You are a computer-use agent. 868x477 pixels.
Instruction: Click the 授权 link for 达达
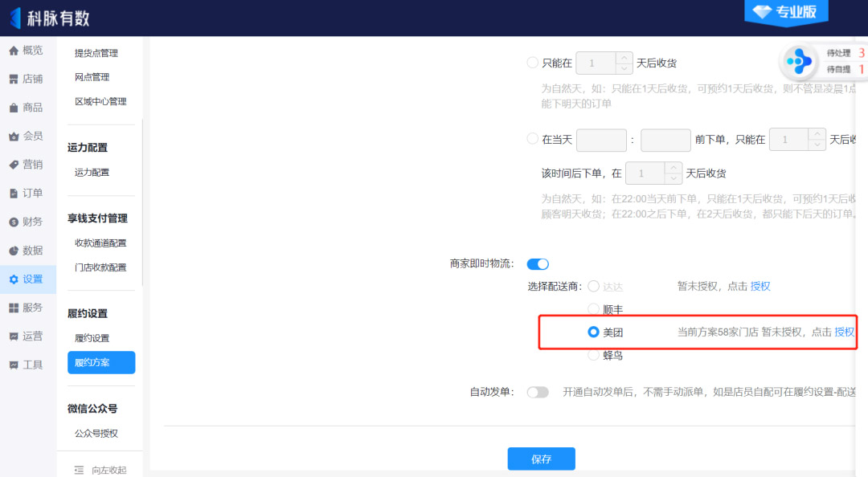(760, 286)
